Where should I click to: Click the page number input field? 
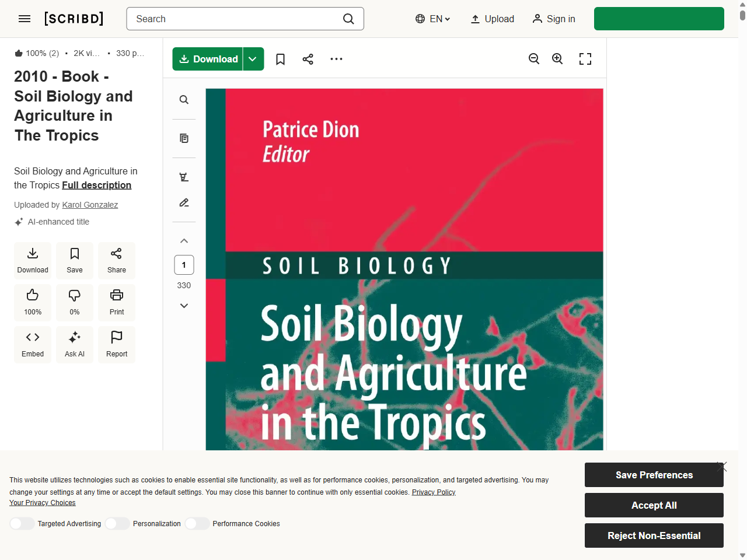coord(184,264)
